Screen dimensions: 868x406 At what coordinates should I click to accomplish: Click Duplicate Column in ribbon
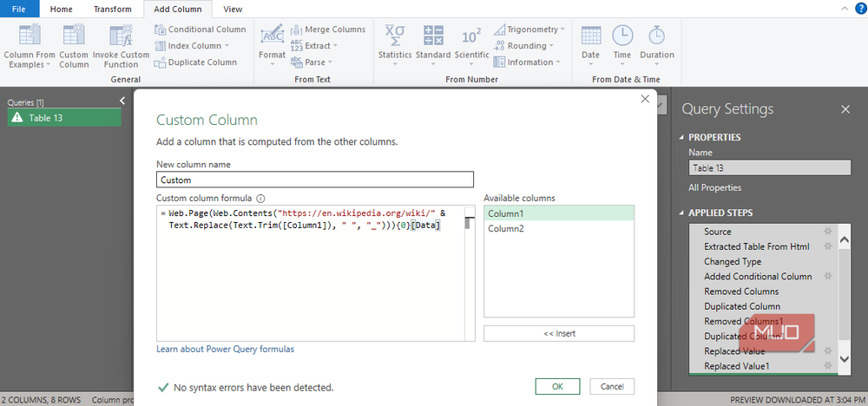point(195,62)
